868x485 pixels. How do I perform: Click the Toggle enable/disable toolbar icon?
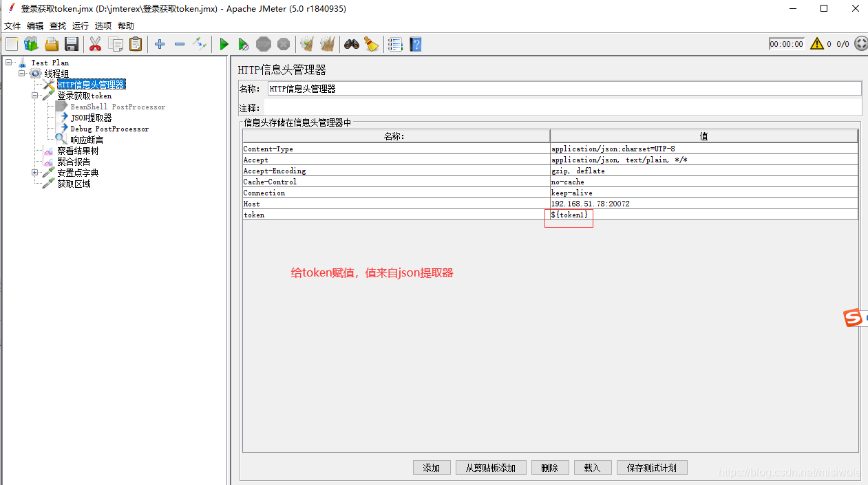[x=200, y=44]
